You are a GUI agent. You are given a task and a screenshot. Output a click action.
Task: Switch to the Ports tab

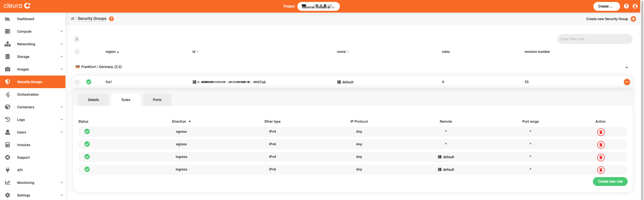point(157,100)
